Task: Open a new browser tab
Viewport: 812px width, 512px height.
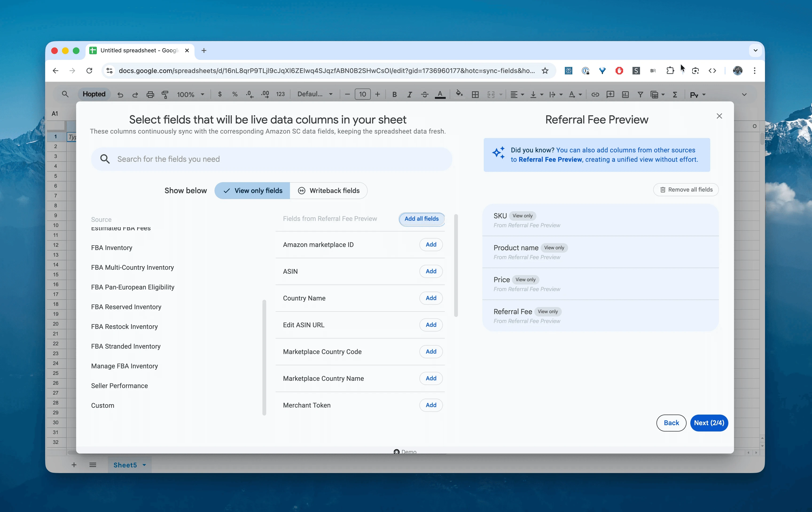Action: pos(204,50)
